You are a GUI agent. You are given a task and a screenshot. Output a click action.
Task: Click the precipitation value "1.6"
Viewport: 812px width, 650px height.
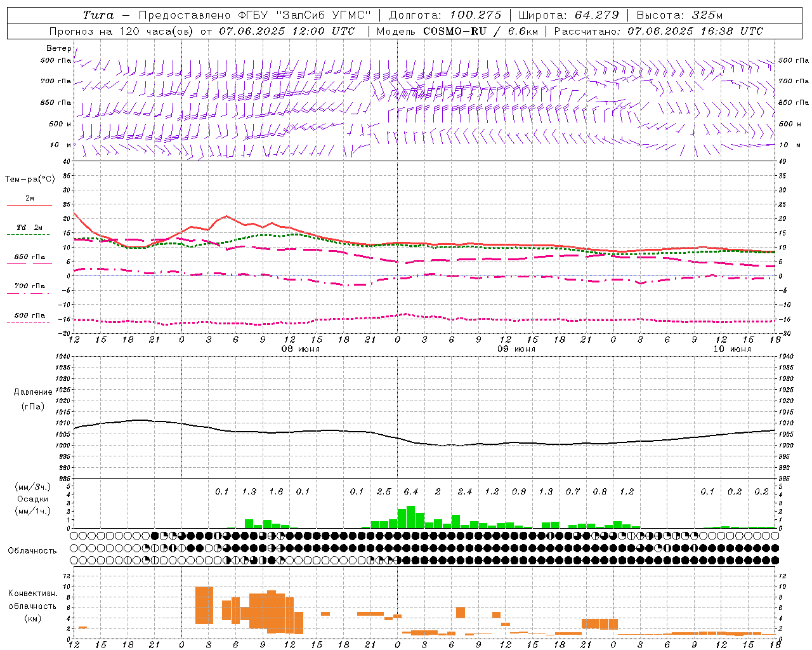(x=276, y=491)
